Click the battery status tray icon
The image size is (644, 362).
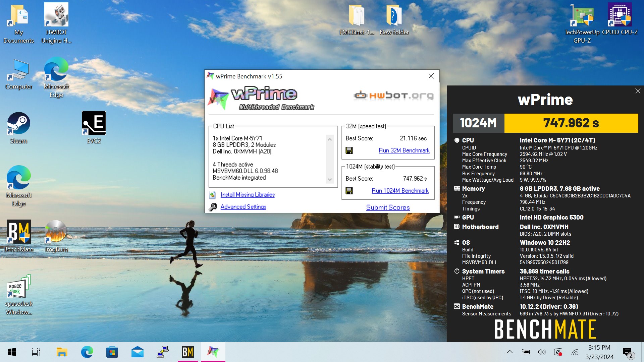pyautogui.click(x=526, y=352)
